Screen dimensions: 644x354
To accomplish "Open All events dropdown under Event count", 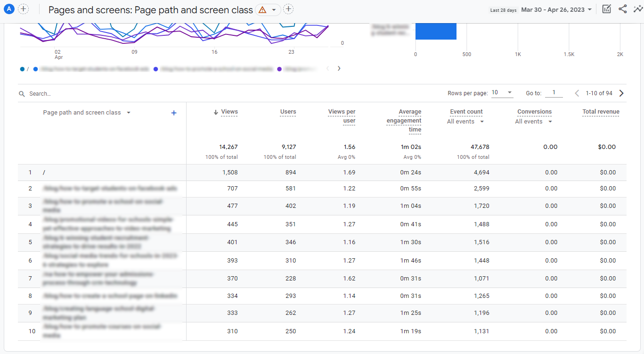I will [x=465, y=122].
